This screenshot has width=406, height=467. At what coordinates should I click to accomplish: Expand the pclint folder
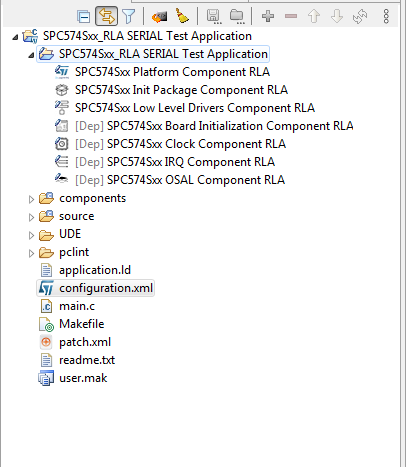coord(31,253)
